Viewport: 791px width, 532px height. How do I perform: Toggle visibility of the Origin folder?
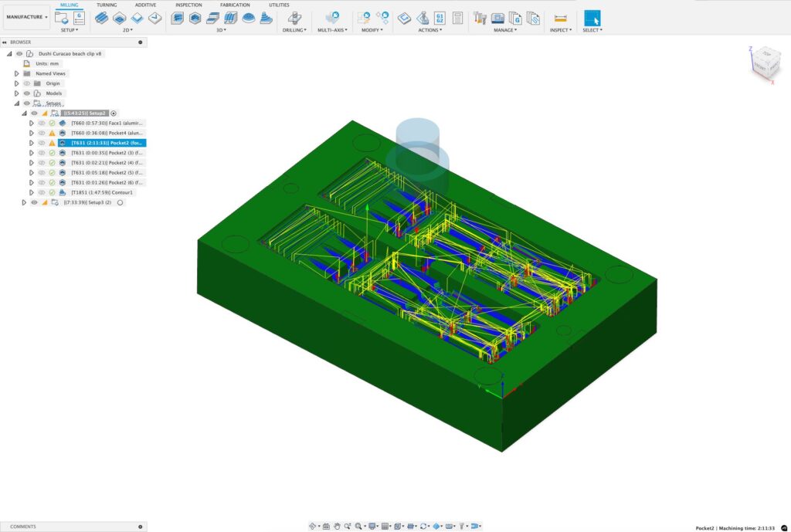tap(26, 83)
